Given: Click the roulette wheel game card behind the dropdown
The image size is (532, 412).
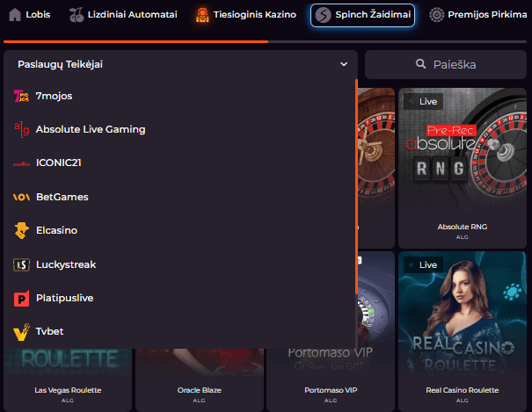Looking at the screenshot, I should (x=376, y=168).
